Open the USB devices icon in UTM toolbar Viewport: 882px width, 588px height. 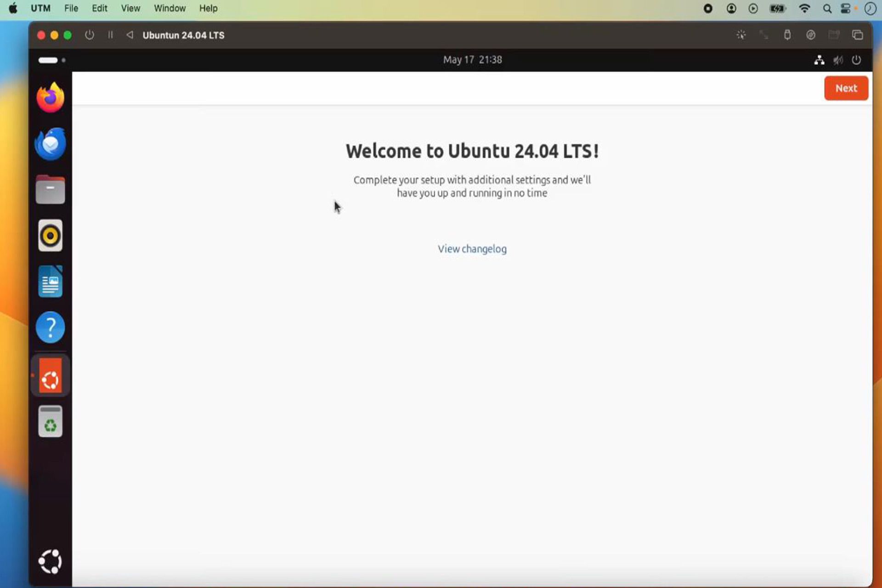[x=787, y=35]
